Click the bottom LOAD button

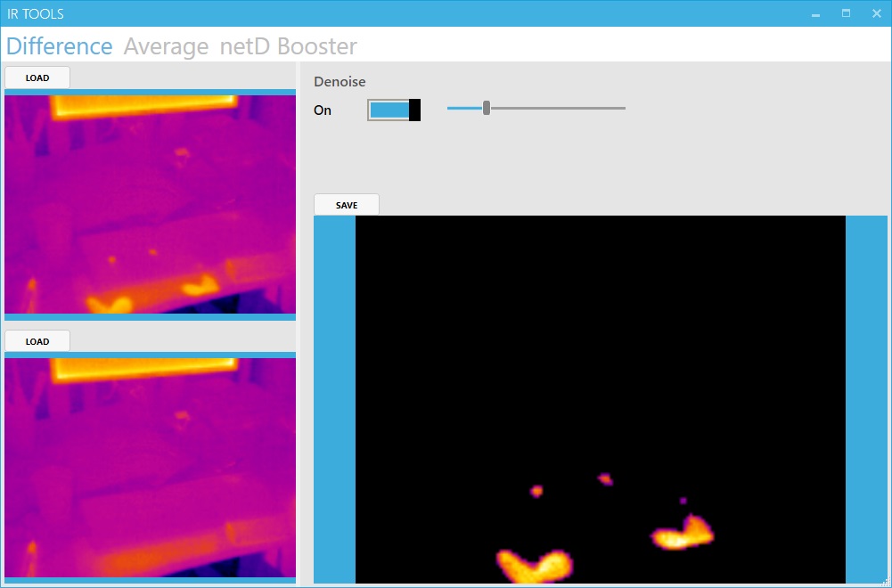[37, 340]
